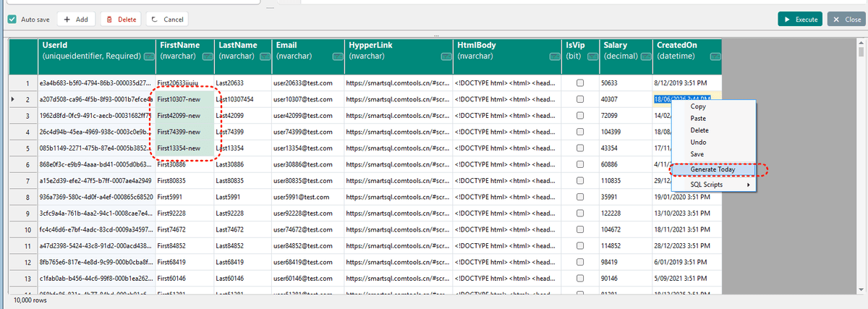This screenshot has height=309, width=868.
Task: Open filter icon in CreatedOn column header
Action: tap(715, 56)
